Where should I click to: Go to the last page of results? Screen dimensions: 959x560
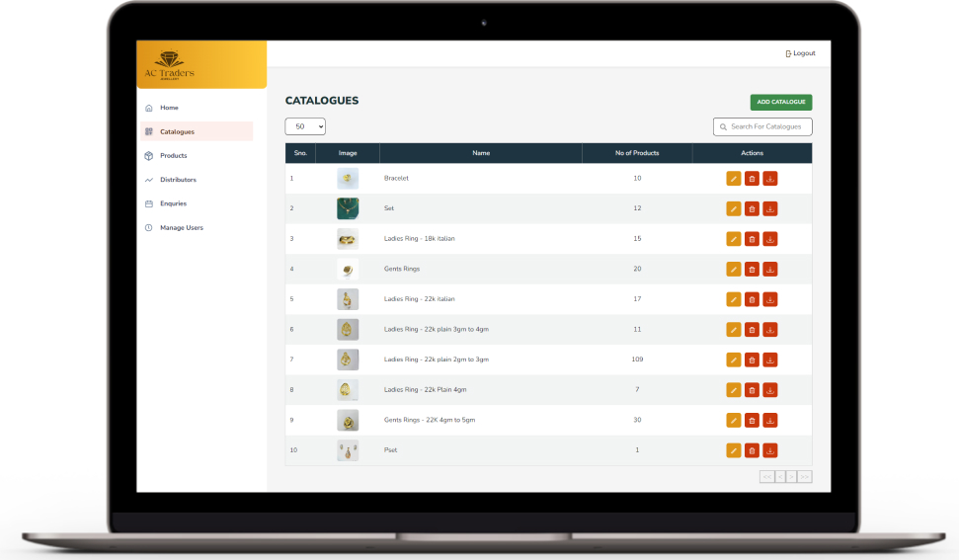pyautogui.click(x=805, y=477)
